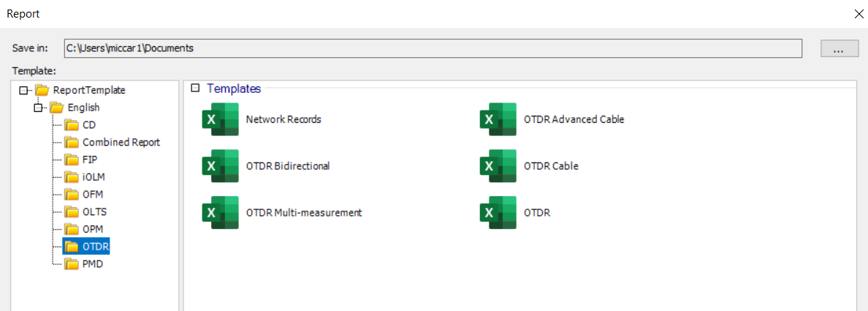Click the OTDR Multi-measurement Excel icon

tap(220, 213)
